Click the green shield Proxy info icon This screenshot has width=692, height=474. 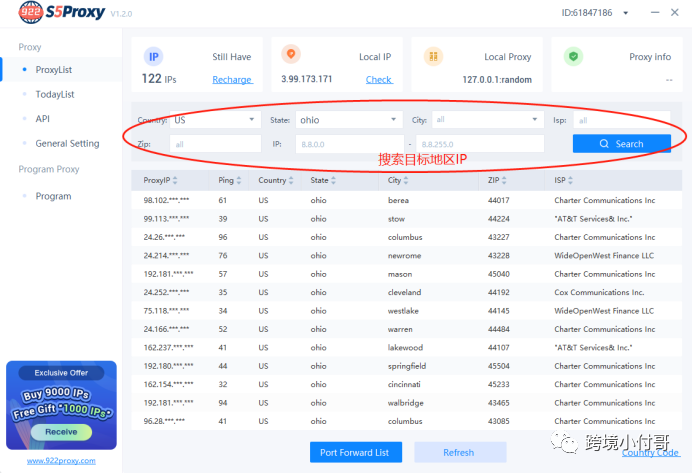[573, 56]
